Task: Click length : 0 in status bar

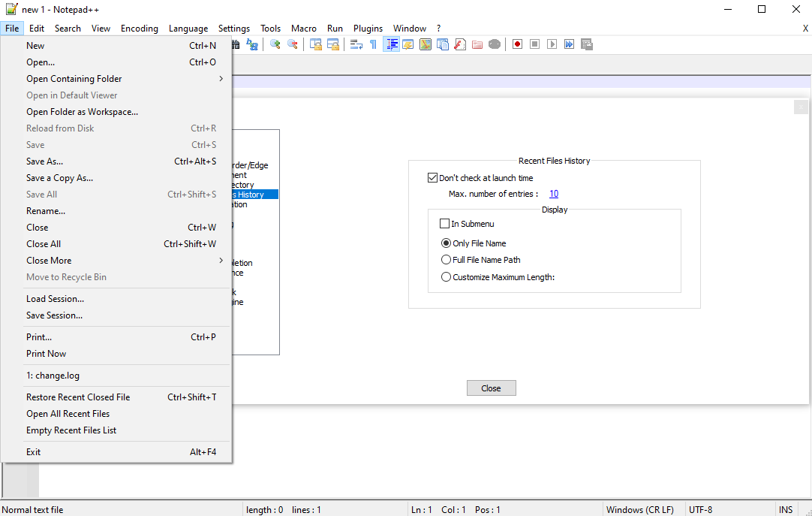Action: [265, 510]
